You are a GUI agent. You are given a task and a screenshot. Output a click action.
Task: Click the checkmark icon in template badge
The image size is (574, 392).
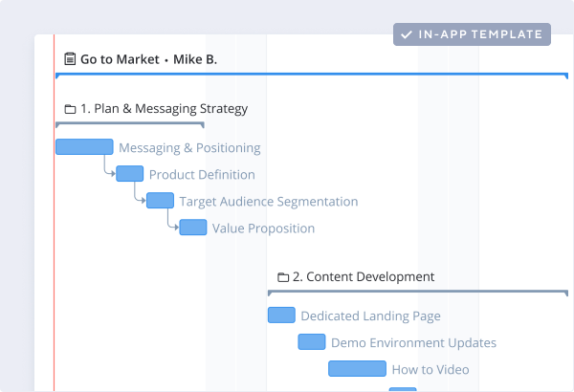(407, 34)
